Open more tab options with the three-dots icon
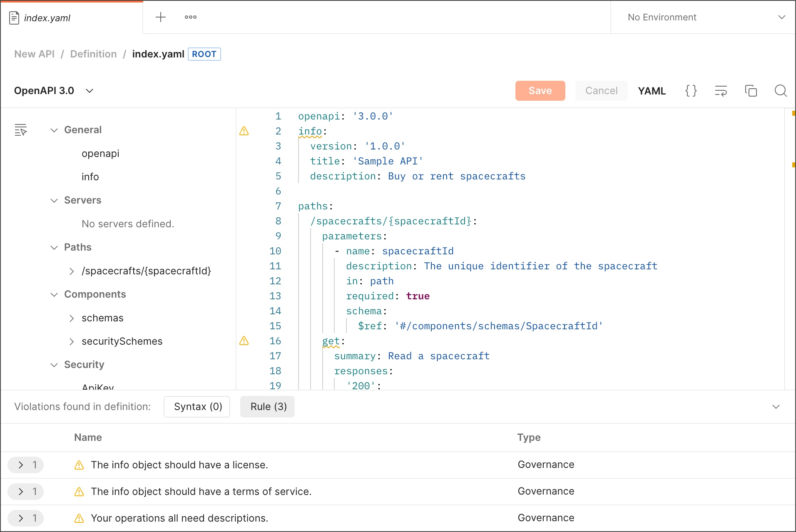This screenshot has height=532, width=796. [191, 17]
